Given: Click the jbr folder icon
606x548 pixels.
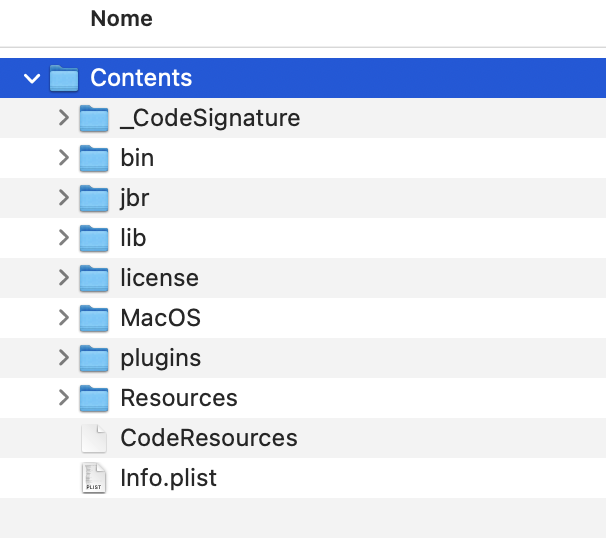Looking at the screenshot, I should [x=93, y=198].
